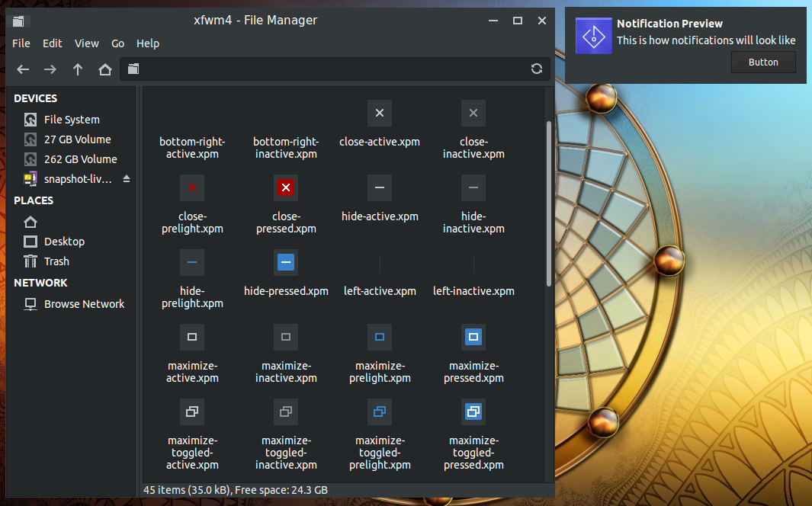Open File System in sidebar
The image size is (812, 506).
pyautogui.click(x=71, y=120)
